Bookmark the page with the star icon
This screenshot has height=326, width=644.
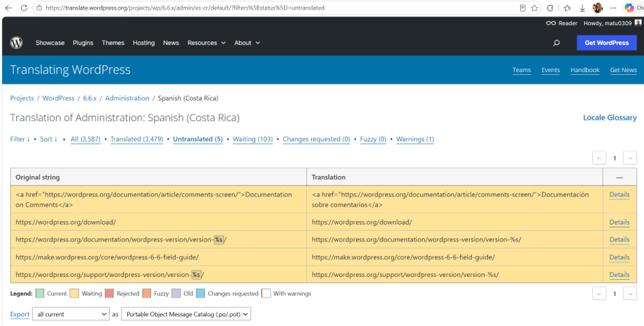(x=534, y=8)
